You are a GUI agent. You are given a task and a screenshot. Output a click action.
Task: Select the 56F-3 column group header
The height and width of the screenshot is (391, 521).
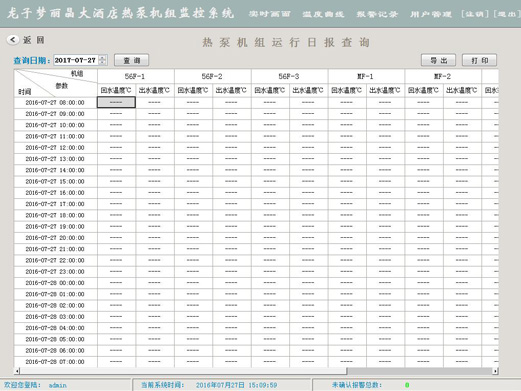(x=289, y=76)
